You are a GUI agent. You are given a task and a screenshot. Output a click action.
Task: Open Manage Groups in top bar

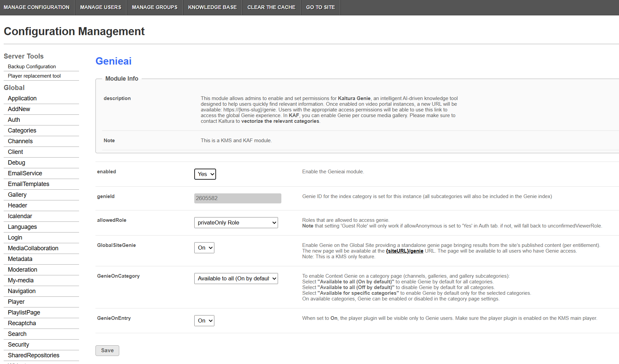155,7
